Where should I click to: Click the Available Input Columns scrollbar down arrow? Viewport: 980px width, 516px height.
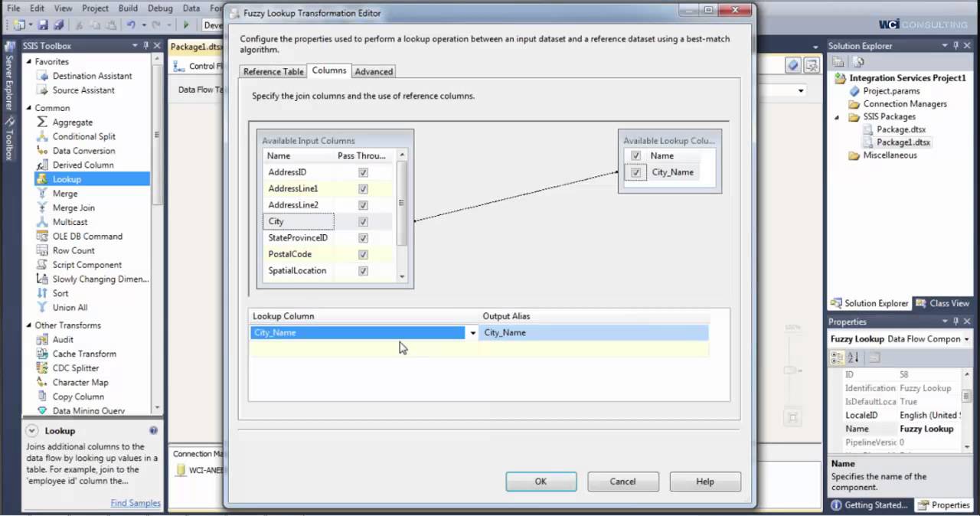(x=402, y=276)
